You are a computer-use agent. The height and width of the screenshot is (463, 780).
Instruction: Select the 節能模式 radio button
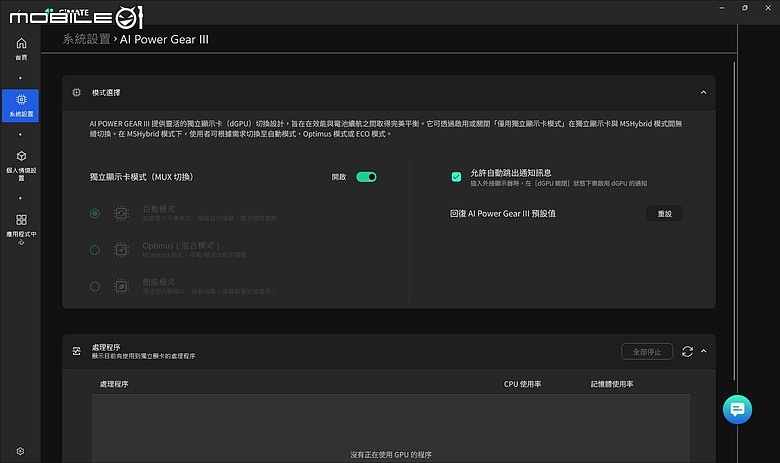point(95,286)
